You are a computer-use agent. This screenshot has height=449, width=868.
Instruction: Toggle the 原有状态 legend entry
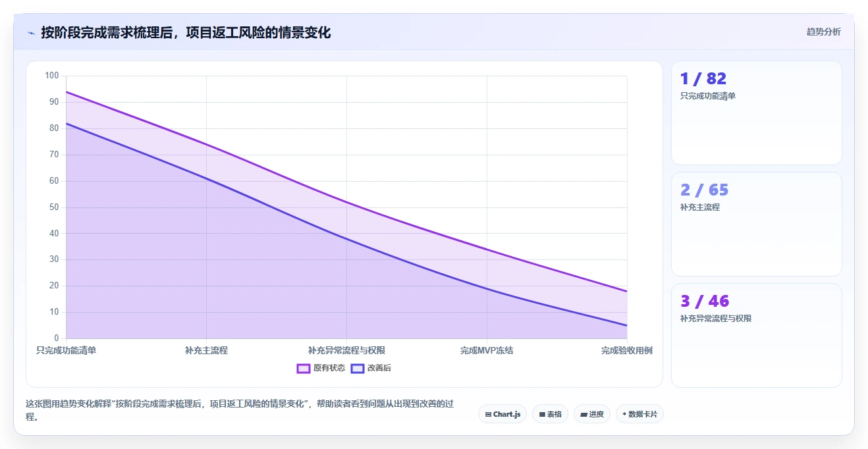[x=321, y=368]
